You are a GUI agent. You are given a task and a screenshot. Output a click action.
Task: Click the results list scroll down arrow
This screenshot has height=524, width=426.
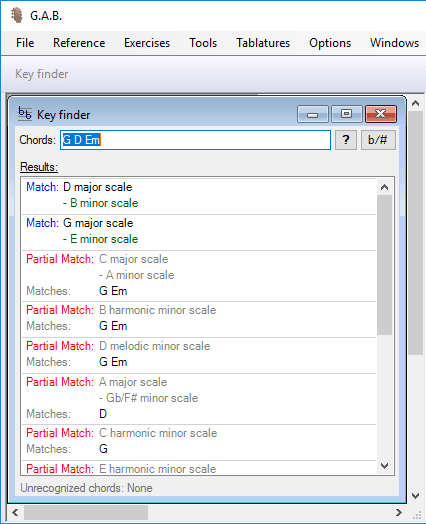(385, 466)
